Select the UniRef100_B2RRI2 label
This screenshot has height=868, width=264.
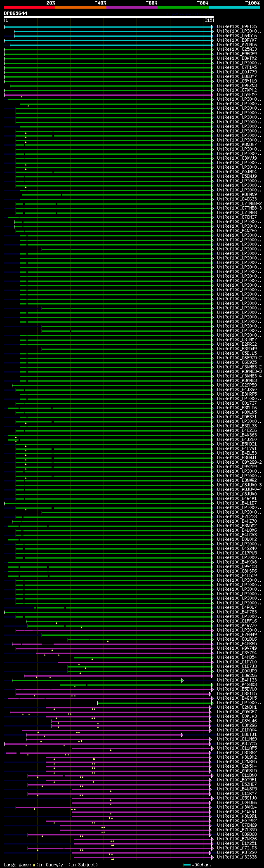[237, 344]
